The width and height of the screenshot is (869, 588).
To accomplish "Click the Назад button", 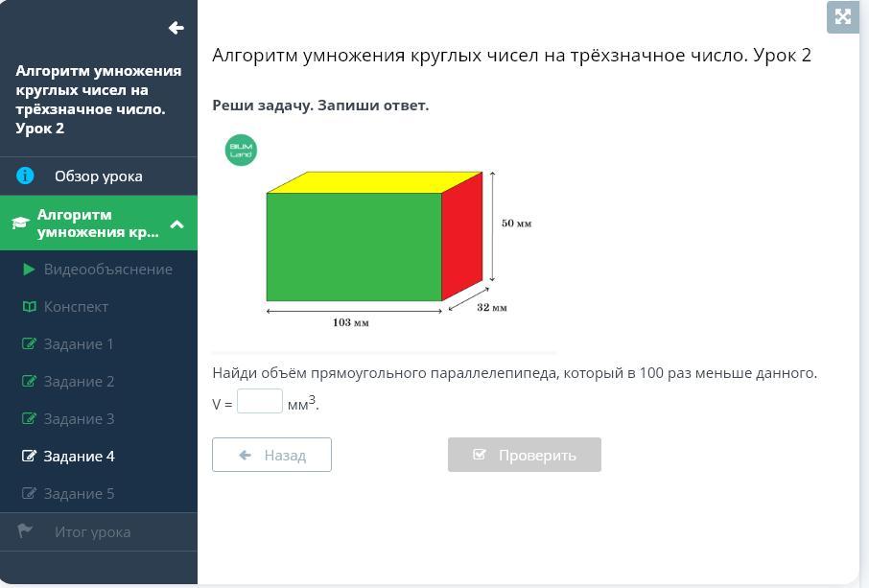I will pos(271,455).
